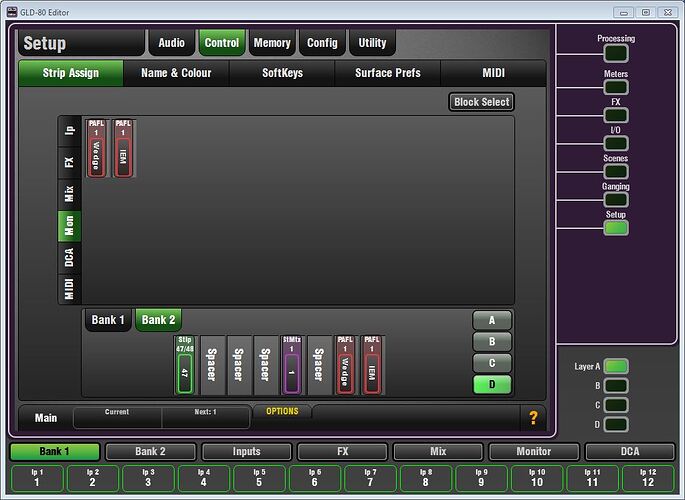The width and height of the screenshot is (685, 500).
Task: Select Layer D indicator button
Action: pyautogui.click(x=616, y=424)
